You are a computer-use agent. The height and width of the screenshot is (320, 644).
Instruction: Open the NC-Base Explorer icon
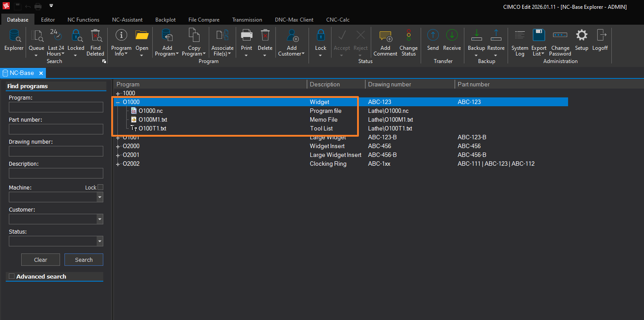pos(14,36)
